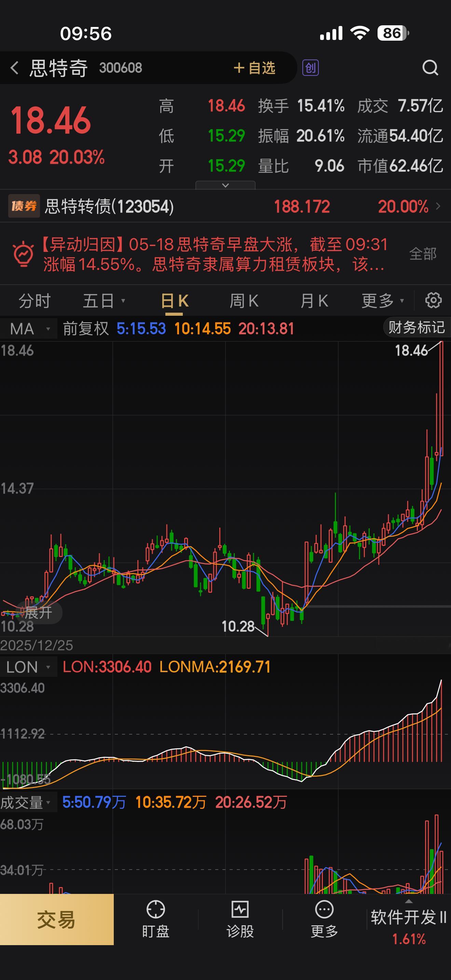Tap the change 3.08 20.03%
Viewport: 451px width, 980px height.
(57, 157)
